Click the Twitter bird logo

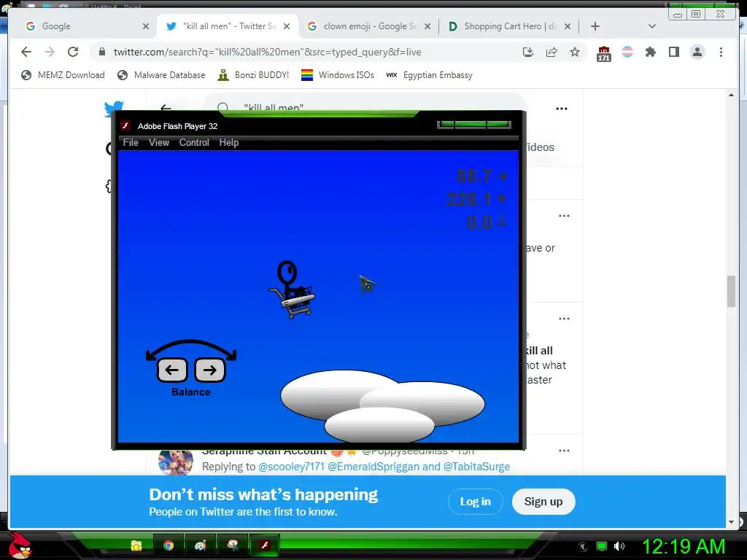[115, 108]
